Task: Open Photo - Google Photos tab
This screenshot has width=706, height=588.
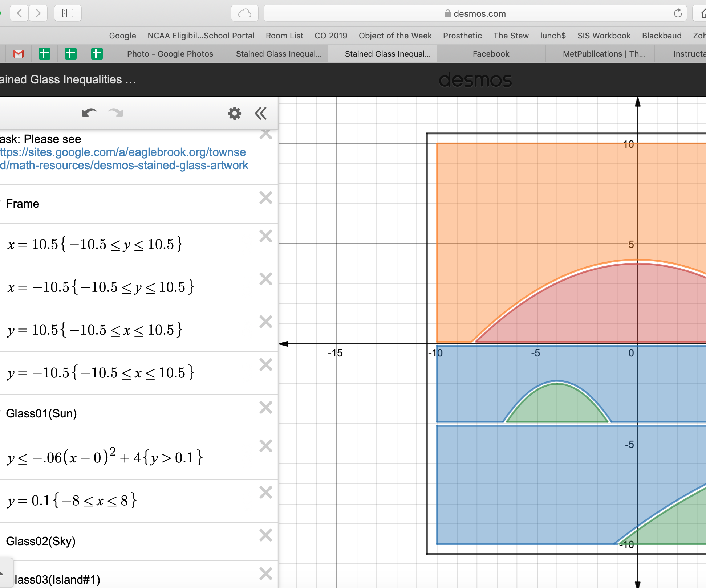Action: (x=170, y=54)
